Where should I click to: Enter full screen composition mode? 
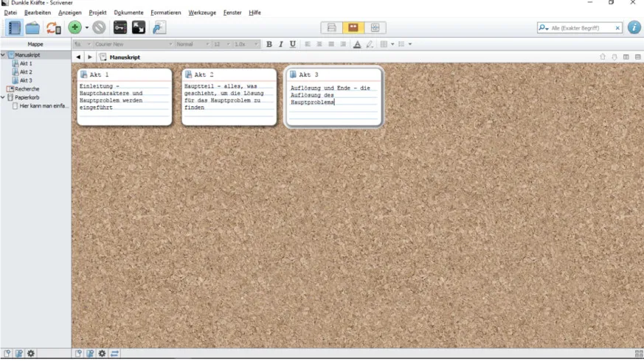coord(139,27)
